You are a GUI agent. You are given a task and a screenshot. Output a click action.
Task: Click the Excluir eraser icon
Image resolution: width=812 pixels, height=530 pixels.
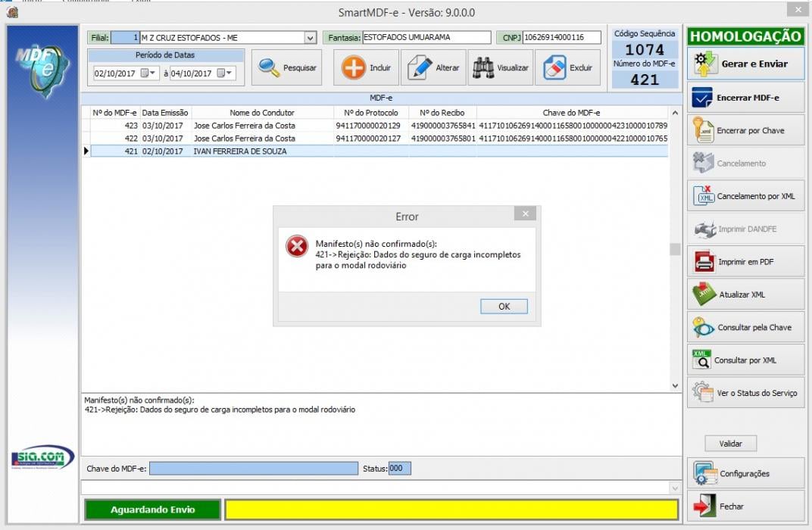[554, 68]
